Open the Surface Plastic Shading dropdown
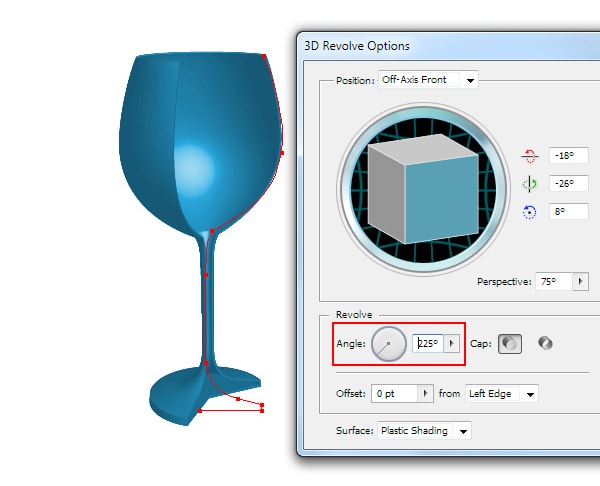Screen dimensions: 600x486 (x=424, y=431)
